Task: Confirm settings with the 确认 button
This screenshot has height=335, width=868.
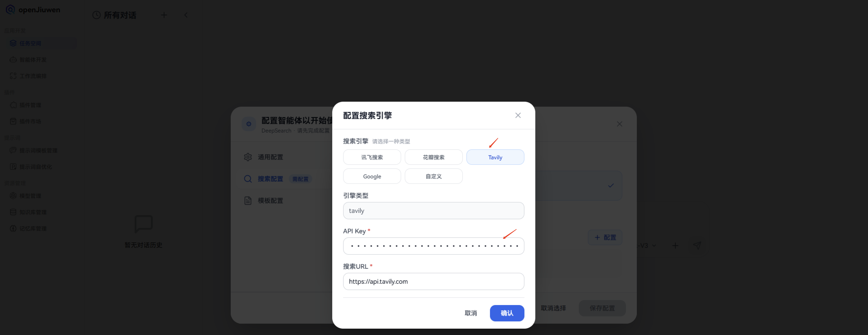Action: [507, 313]
